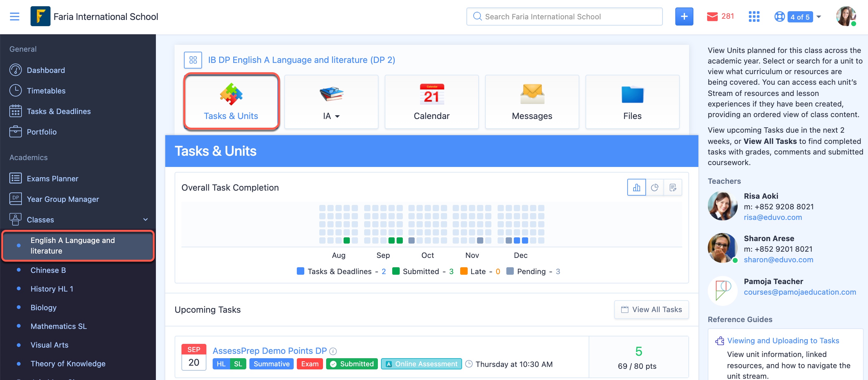Click the class grid icon beside title
The width and height of the screenshot is (868, 380).
click(x=193, y=60)
